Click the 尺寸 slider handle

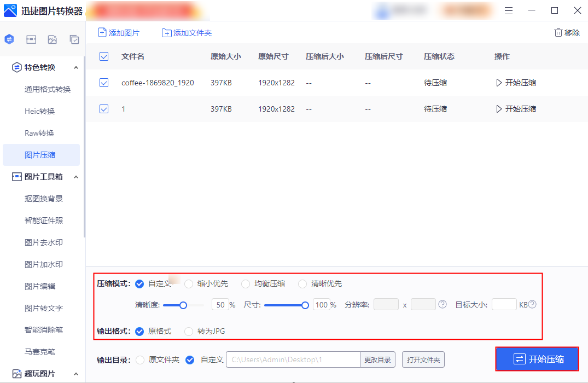pos(305,305)
